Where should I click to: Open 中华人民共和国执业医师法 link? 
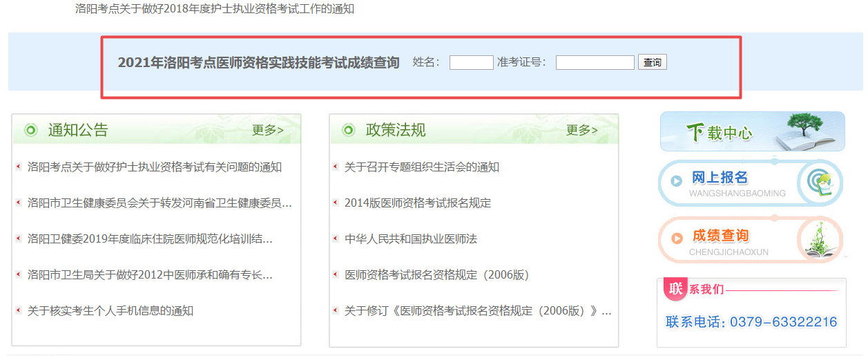pyautogui.click(x=411, y=239)
